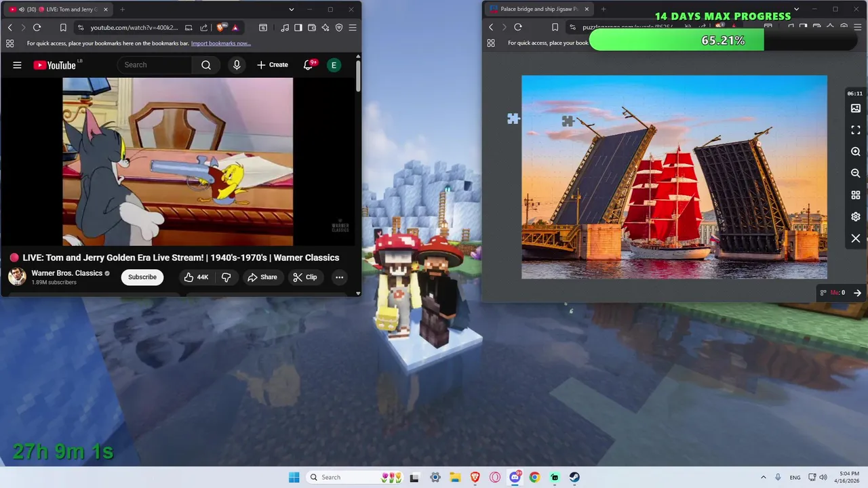The image size is (868, 488).
Task: Show the puzzle preview image icon
Action: point(856,108)
